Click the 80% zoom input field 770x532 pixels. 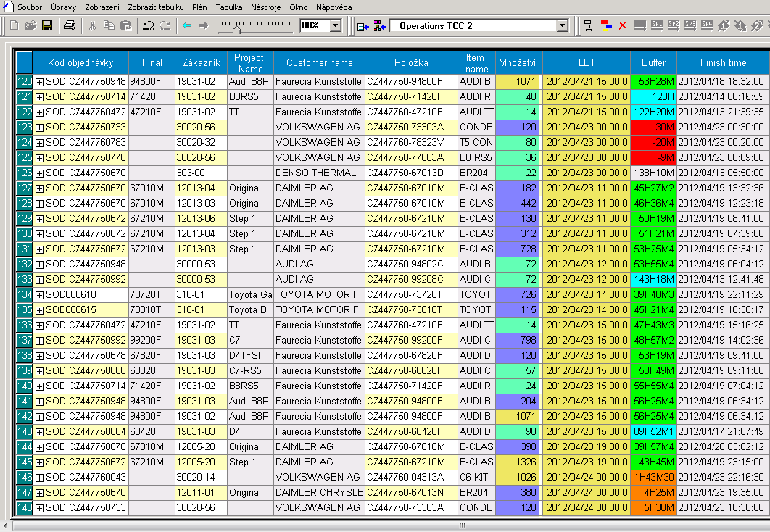(x=315, y=25)
